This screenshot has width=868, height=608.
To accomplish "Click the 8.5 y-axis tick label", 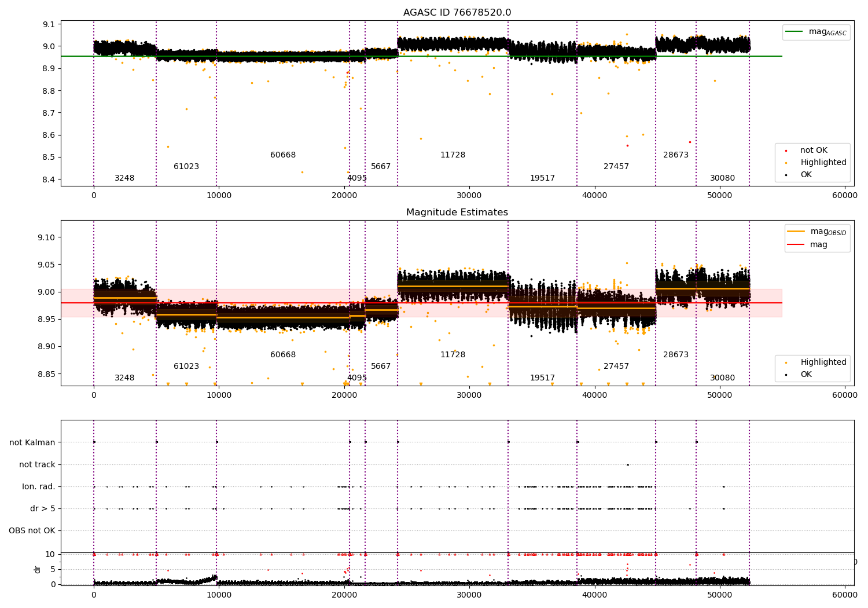I will [49, 158].
